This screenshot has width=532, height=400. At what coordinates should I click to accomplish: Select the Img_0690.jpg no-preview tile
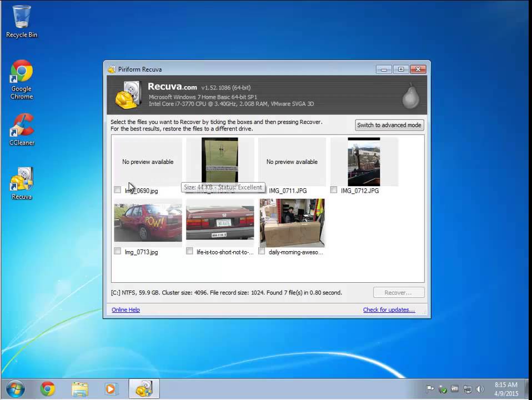148,162
